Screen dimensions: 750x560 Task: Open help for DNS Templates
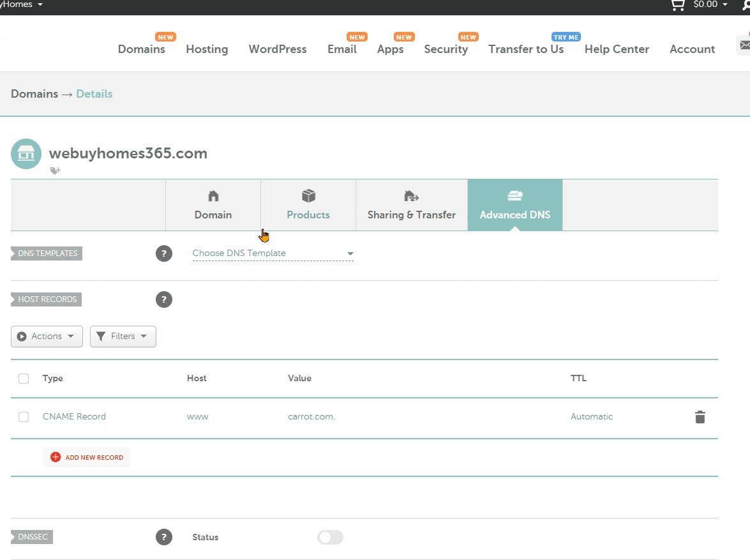click(164, 254)
